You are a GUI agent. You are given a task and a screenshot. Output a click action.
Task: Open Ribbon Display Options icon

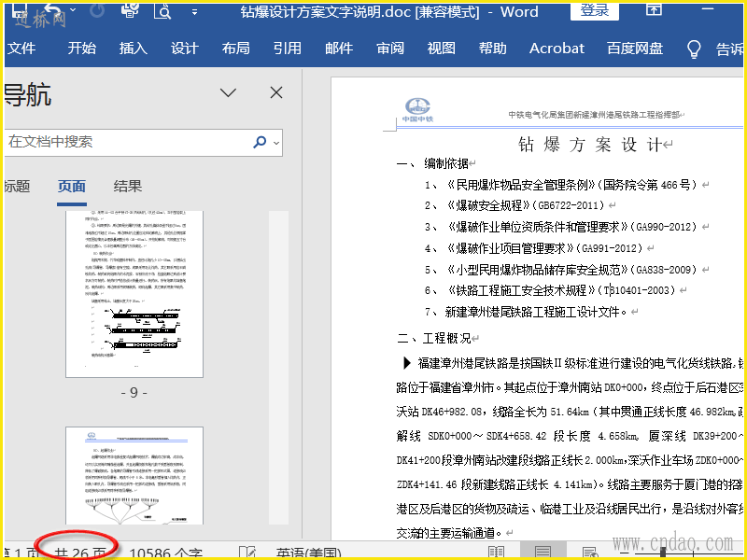pyautogui.click(x=654, y=9)
